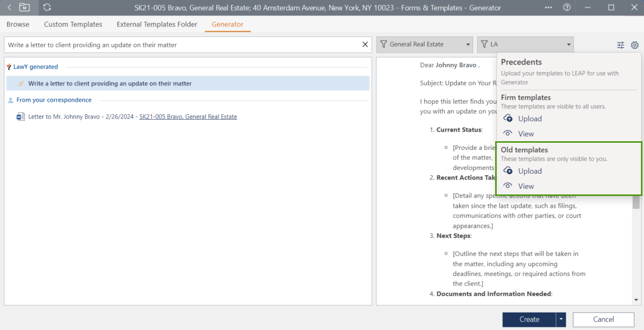The width and height of the screenshot is (644, 330).
Task: Click View under Firm templates
Action: coord(526,134)
